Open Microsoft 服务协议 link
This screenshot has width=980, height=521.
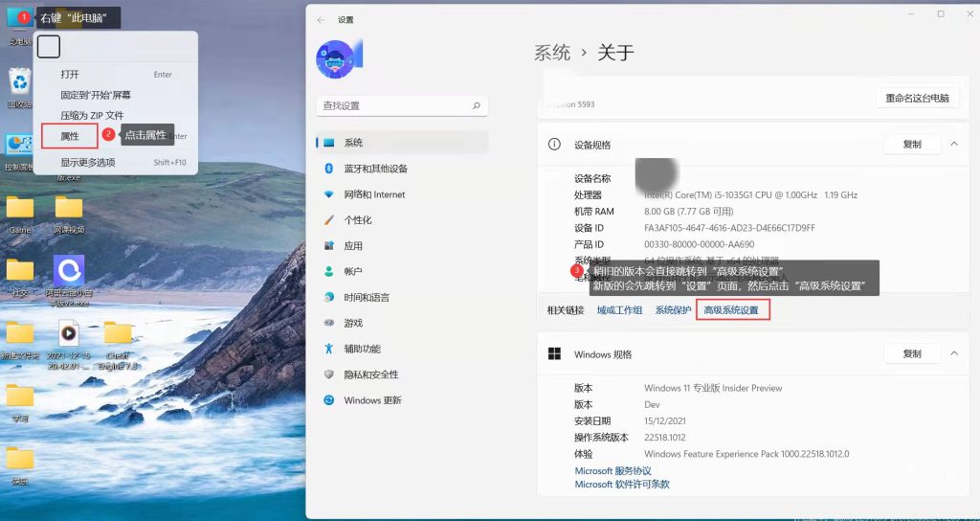point(612,470)
